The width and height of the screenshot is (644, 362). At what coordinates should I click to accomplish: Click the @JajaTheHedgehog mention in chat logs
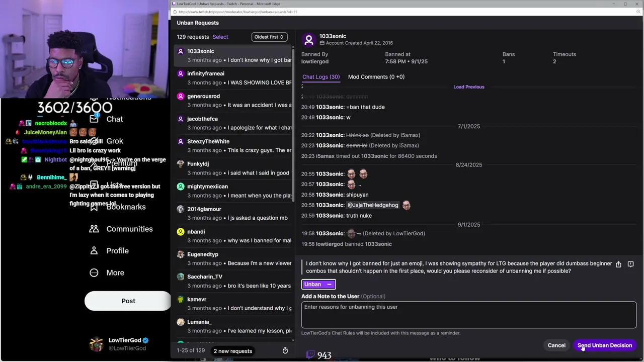[373, 205]
